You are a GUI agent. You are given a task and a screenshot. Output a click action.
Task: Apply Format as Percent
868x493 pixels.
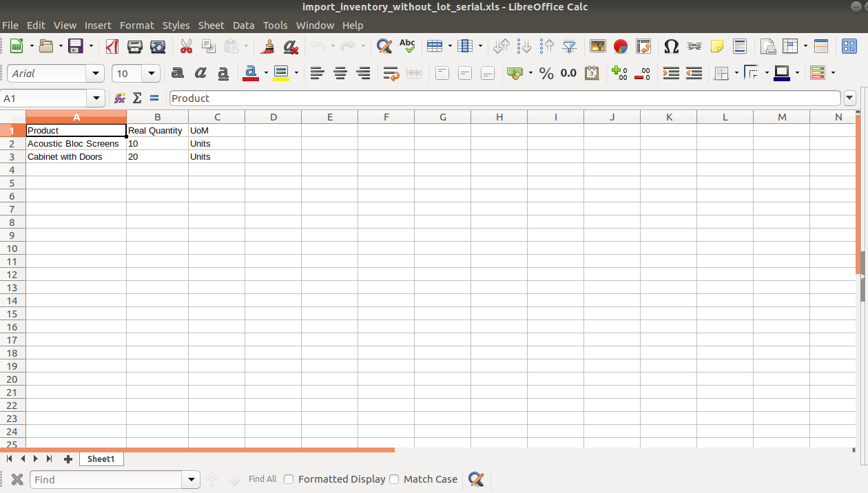coord(546,73)
